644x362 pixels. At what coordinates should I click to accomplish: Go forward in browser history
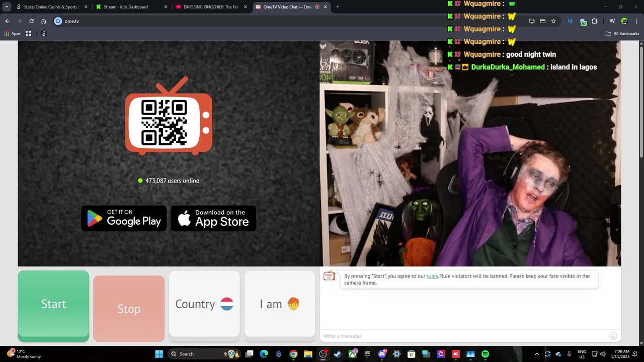tap(20, 21)
